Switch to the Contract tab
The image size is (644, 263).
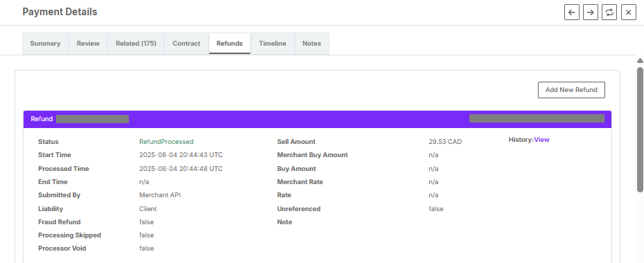pyautogui.click(x=186, y=44)
